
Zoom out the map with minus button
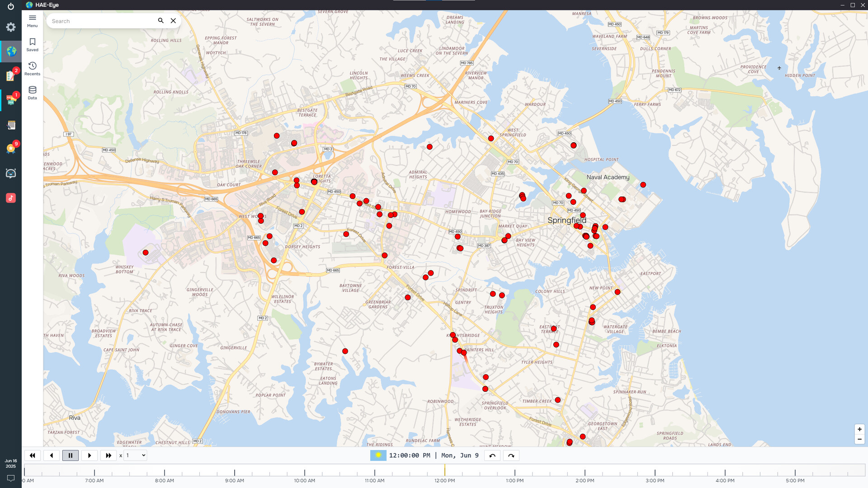pos(859,439)
